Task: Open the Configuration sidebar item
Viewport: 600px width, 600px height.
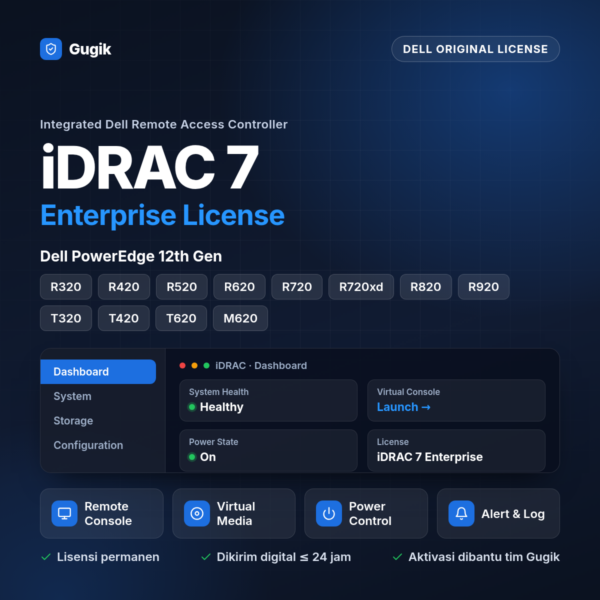Action: tap(88, 445)
